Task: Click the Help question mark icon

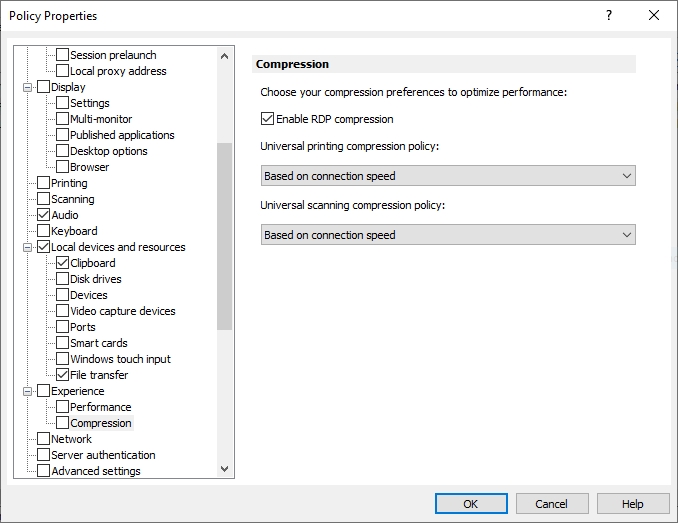Action: 609,16
